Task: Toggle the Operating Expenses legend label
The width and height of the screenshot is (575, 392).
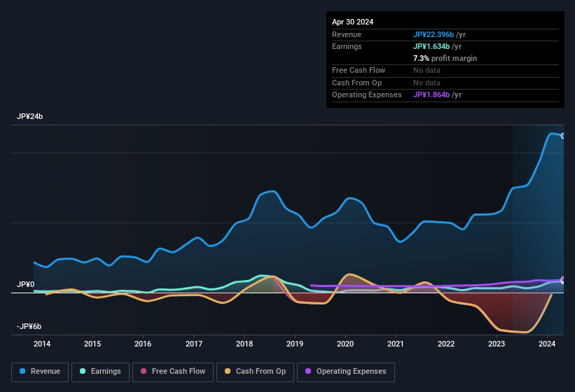Action: pos(351,372)
